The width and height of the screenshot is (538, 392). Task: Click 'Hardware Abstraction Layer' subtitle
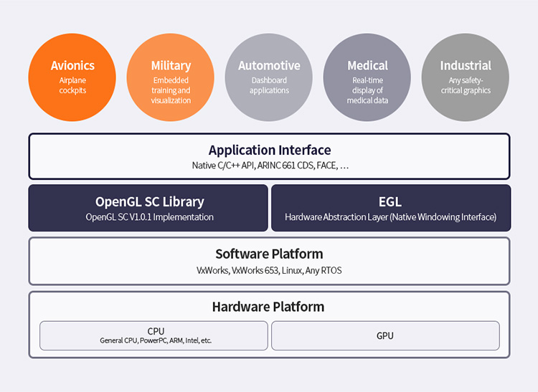(390, 217)
